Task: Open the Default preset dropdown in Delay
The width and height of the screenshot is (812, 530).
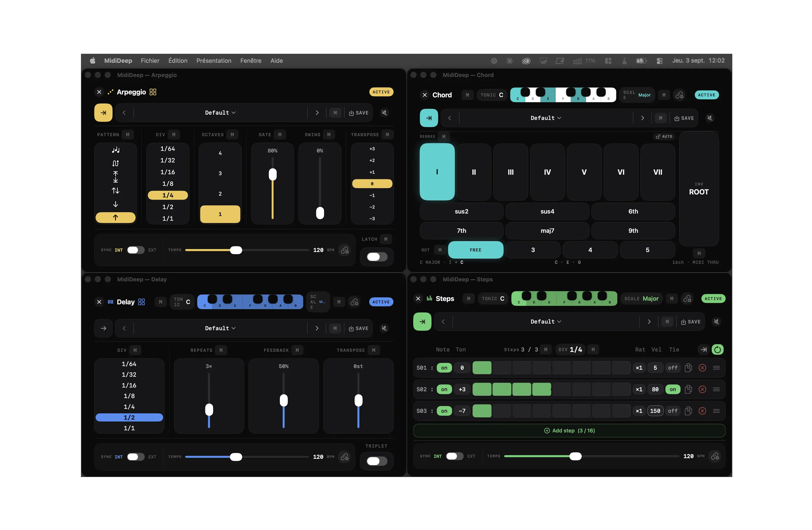Action: tap(220, 329)
